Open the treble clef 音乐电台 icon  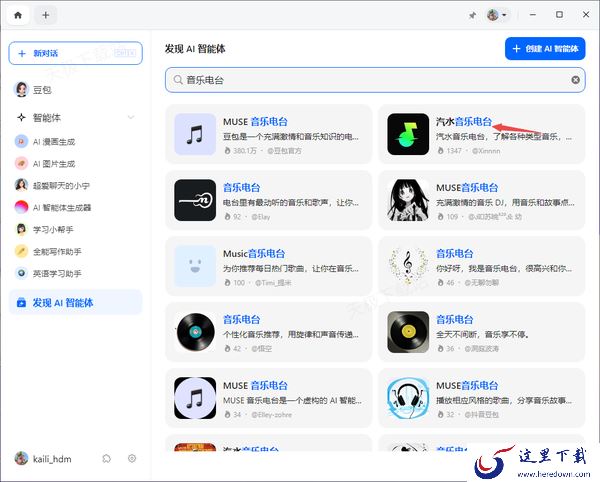pyautogui.click(x=408, y=266)
